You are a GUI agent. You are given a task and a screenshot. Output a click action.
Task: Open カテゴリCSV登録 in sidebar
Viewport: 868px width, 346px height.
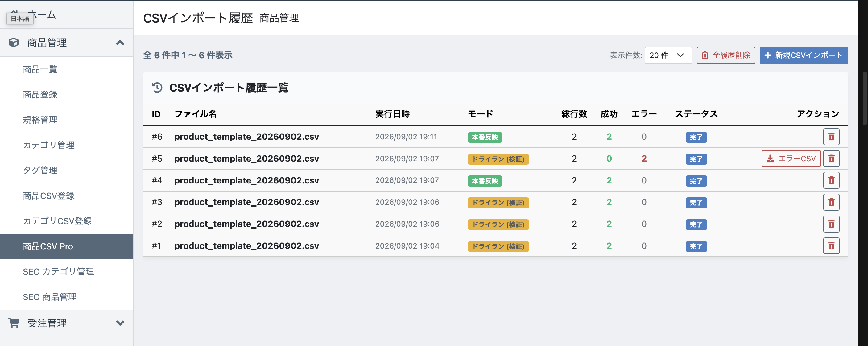point(57,221)
